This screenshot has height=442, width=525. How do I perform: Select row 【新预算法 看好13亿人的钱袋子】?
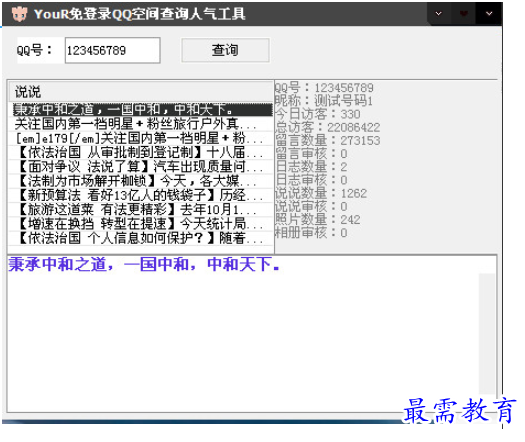[x=141, y=195]
